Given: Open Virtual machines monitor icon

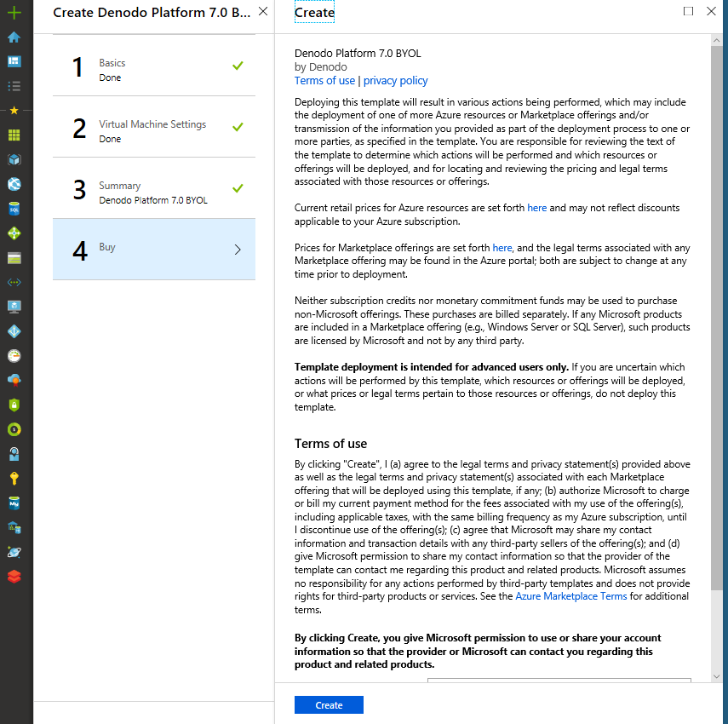Looking at the screenshot, I should point(14,307).
